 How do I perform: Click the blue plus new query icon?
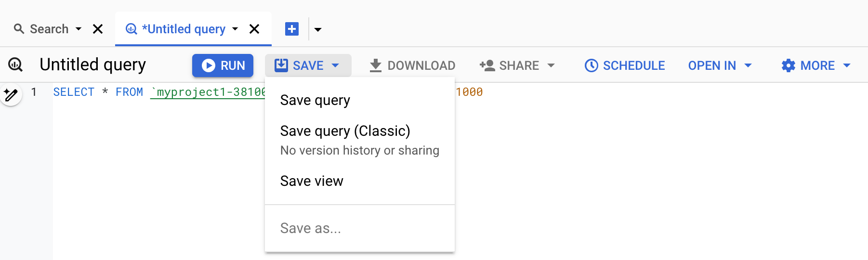point(291,29)
